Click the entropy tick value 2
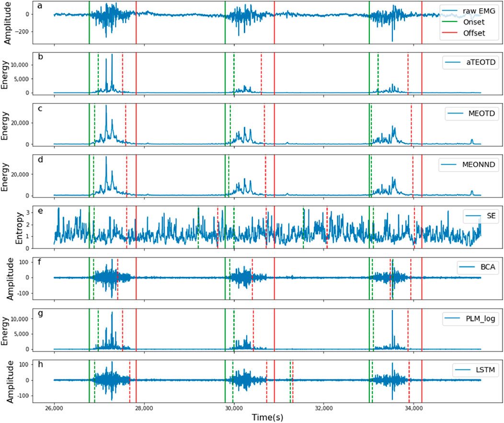 28,225
